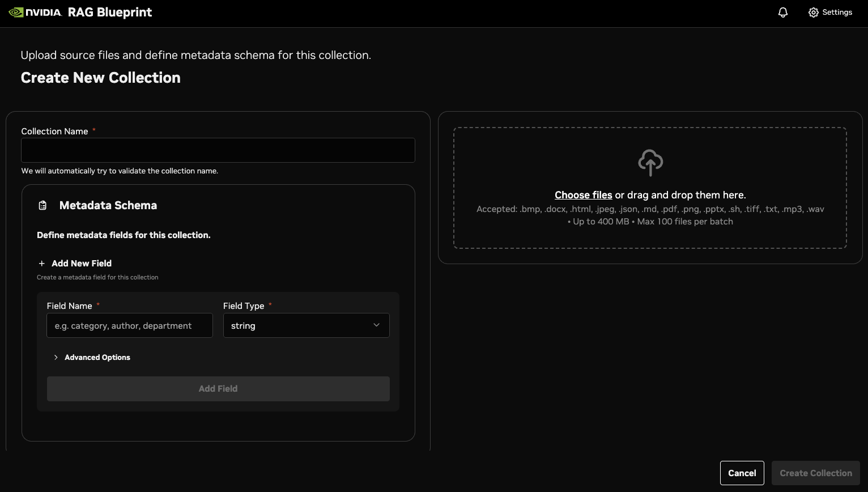Image resolution: width=868 pixels, height=492 pixels.
Task: Click the chevron arrow in Field Type box
Action: click(376, 325)
